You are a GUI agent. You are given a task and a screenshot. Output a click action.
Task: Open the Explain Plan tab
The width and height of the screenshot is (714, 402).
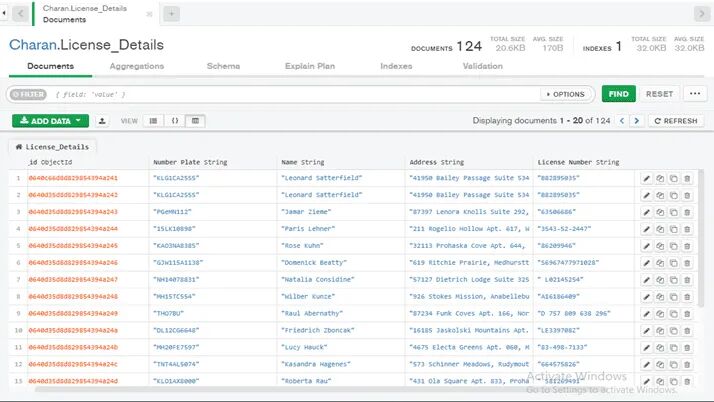(310, 66)
